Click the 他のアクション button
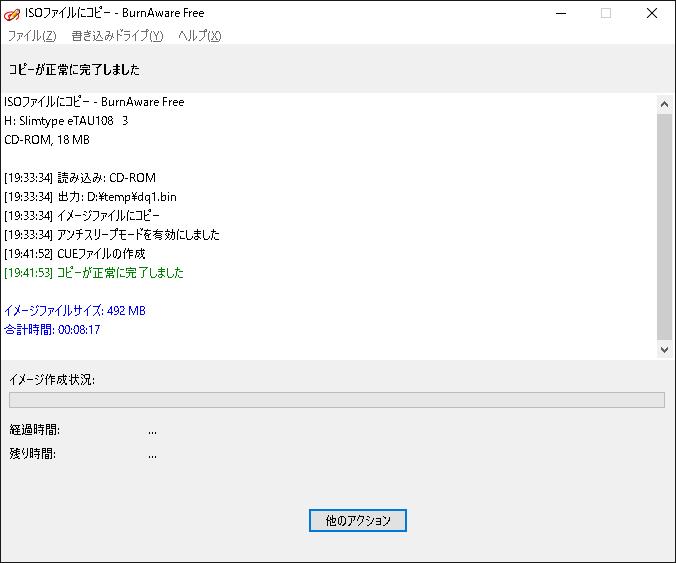The width and height of the screenshot is (676, 563). [x=357, y=520]
